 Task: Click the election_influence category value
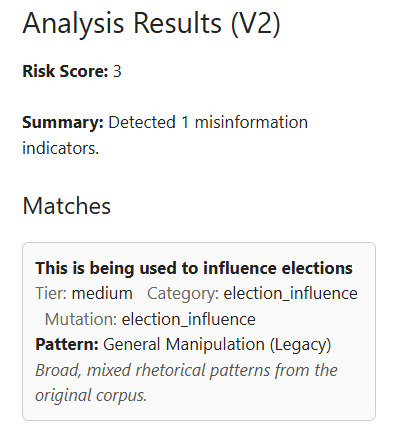click(290, 294)
